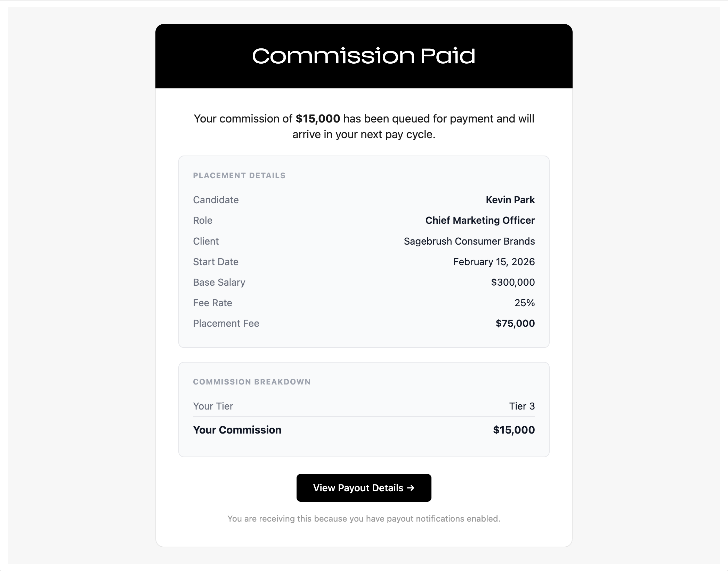
Task: Click the Placement Fee label
Action: (x=226, y=323)
